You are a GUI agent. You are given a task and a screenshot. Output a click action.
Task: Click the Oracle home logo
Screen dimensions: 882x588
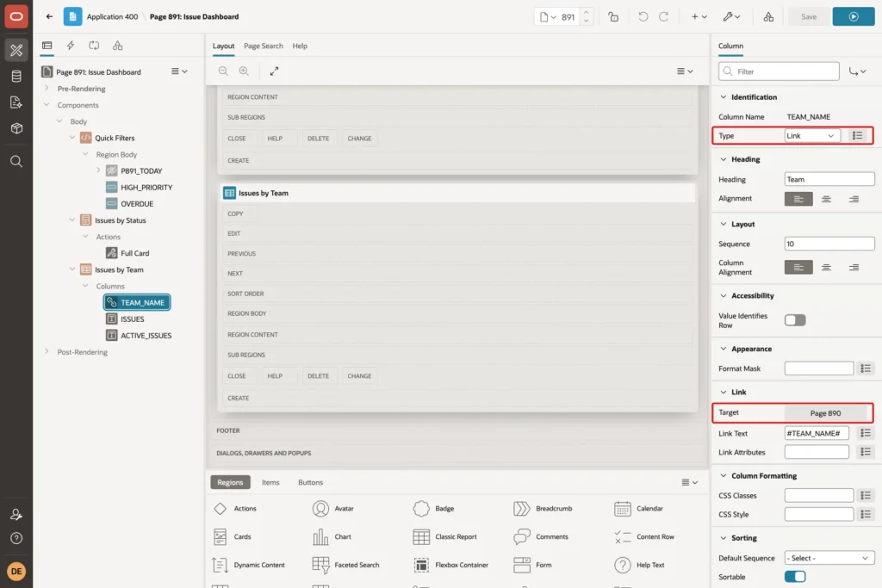click(16, 16)
